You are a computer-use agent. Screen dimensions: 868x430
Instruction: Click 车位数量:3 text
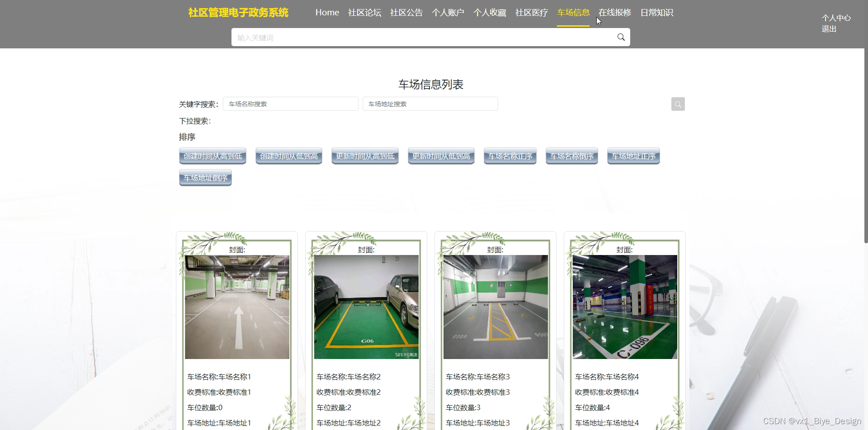(x=463, y=407)
